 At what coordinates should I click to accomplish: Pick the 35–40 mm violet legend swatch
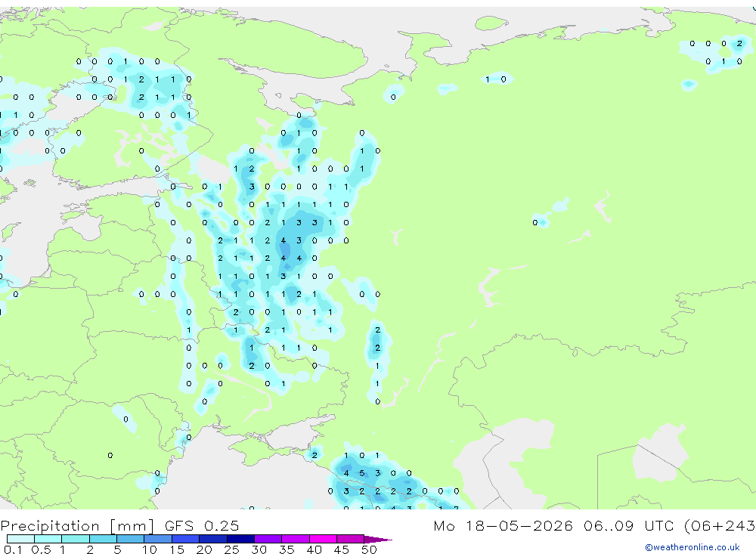tap(295, 539)
